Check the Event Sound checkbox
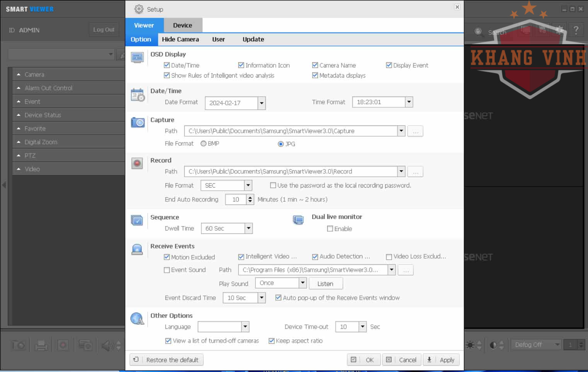Screen dimensions: 588x372 click(x=167, y=270)
